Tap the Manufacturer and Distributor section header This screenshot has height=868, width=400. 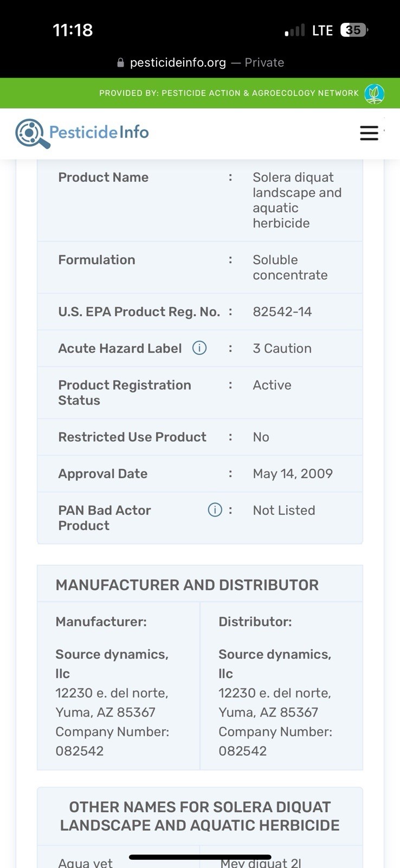click(x=187, y=585)
